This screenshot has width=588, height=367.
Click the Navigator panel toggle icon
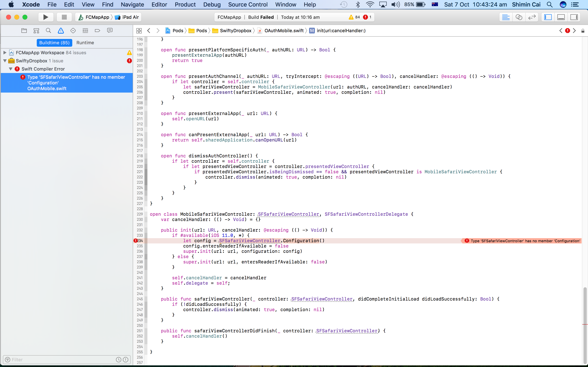[548, 17]
